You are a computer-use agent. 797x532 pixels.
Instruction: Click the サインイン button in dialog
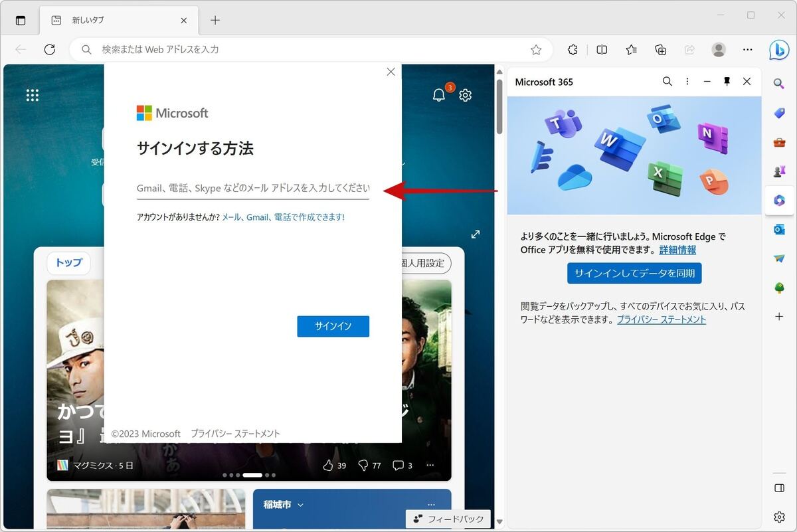333,326
